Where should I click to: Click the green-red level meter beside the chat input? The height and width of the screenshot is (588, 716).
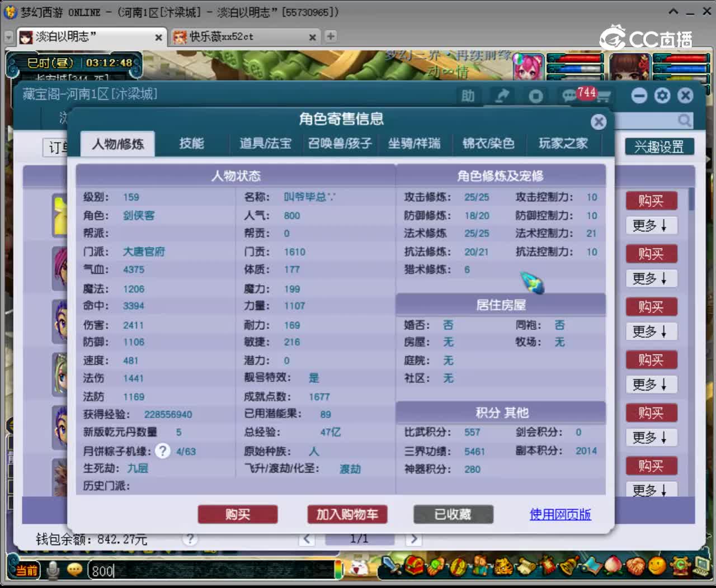(338, 569)
